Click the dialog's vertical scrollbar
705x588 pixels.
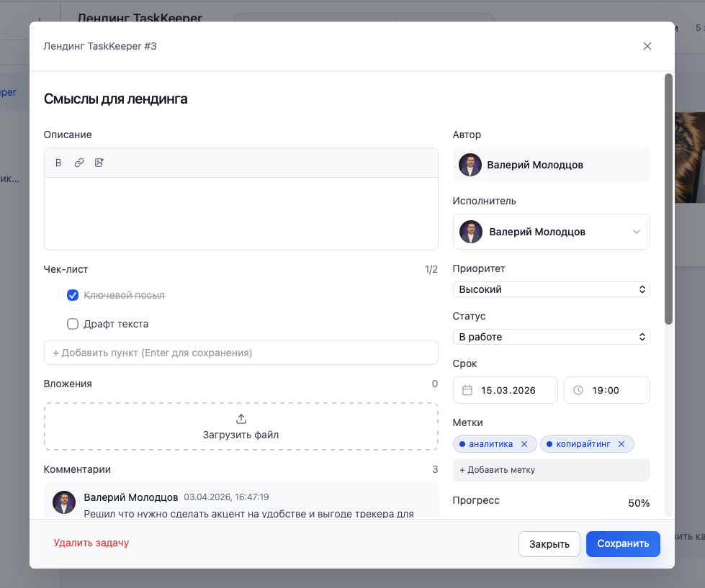(x=668, y=198)
